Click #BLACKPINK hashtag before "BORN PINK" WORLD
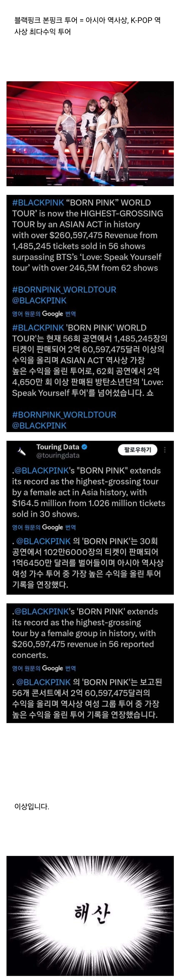This screenshot has height=980, width=180. pos(38,203)
